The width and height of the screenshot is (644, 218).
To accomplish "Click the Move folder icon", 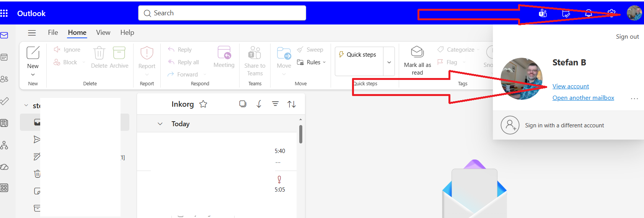I will [284, 53].
